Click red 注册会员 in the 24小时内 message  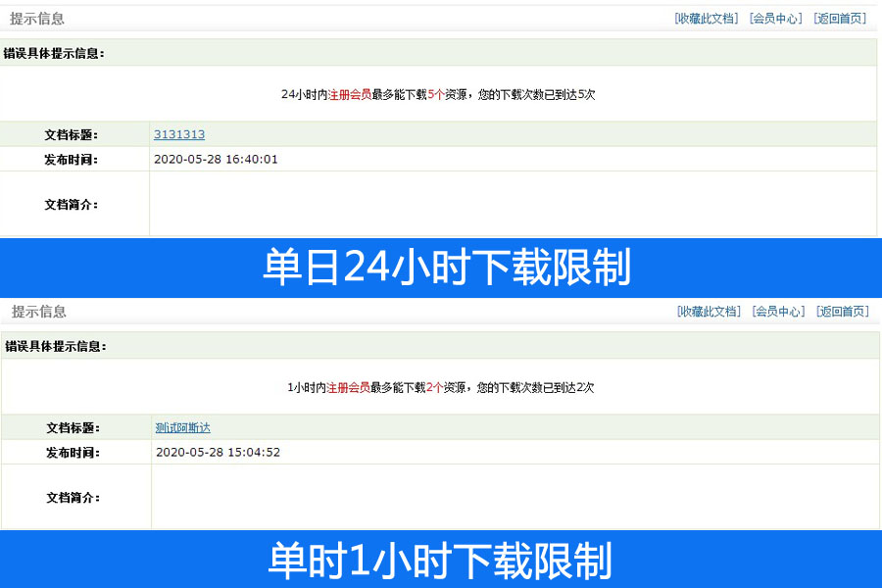(x=350, y=95)
